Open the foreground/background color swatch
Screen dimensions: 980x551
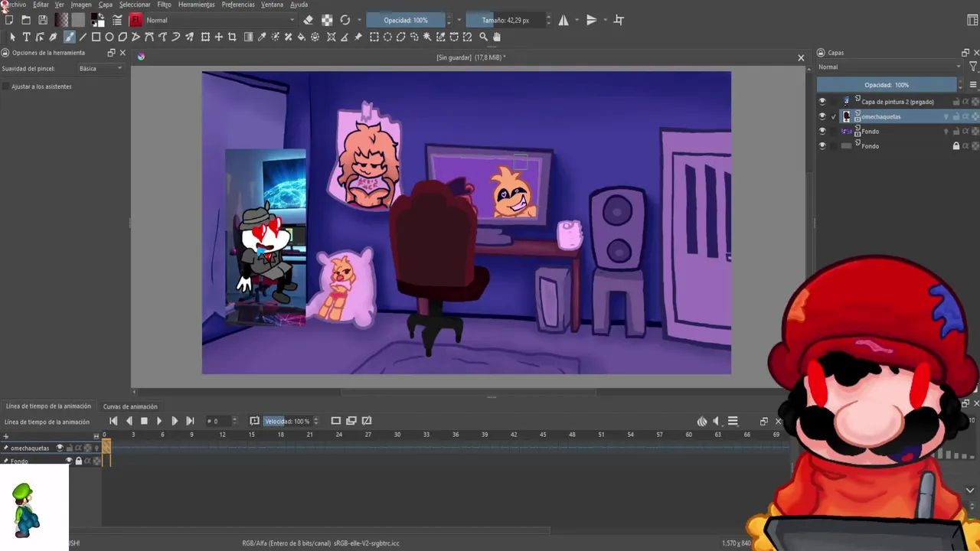click(x=97, y=20)
